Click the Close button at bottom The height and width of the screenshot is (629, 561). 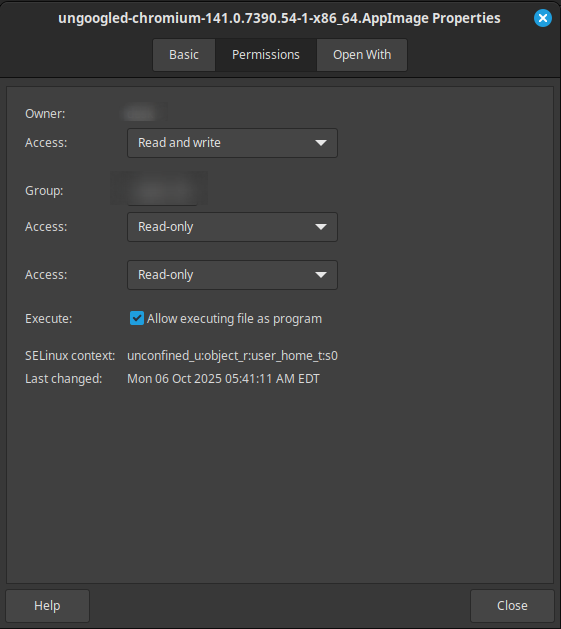[x=512, y=605]
